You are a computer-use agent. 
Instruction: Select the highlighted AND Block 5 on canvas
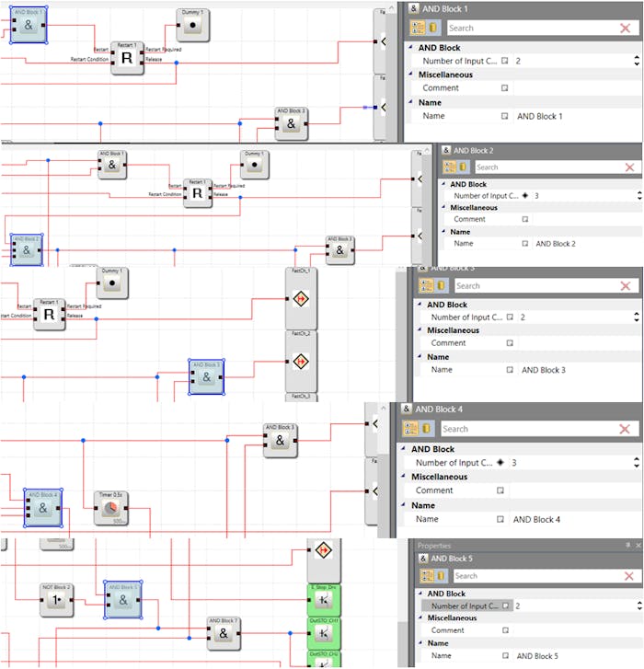point(123,600)
